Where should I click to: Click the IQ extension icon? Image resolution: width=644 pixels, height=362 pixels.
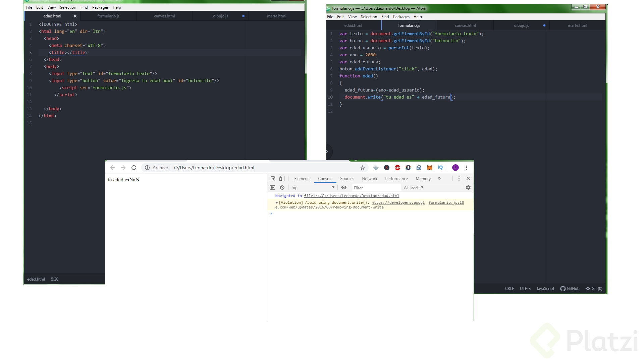(440, 168)
